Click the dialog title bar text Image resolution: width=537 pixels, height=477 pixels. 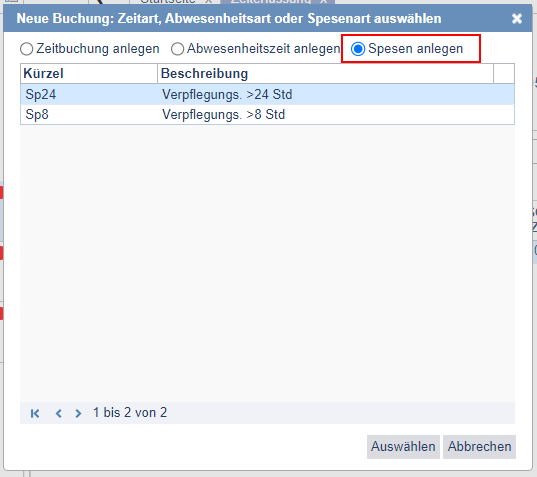[x=229, y=18]
